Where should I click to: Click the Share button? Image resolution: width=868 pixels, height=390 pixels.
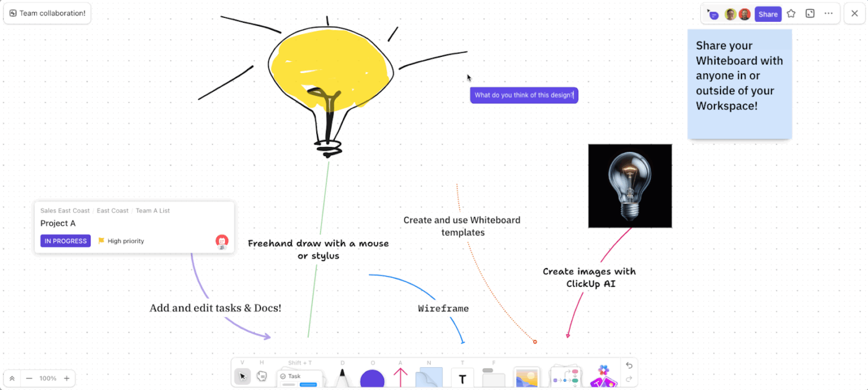[768, 13]
